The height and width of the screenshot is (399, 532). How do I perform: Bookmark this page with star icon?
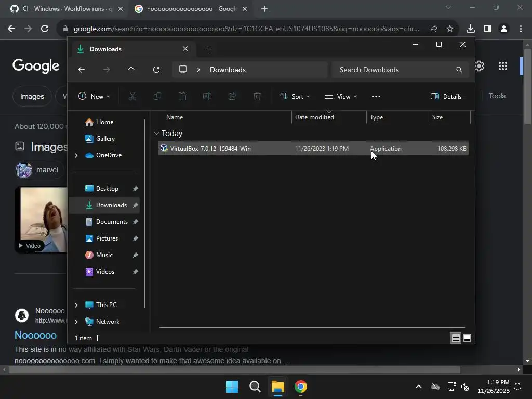(x=450, y=29)
